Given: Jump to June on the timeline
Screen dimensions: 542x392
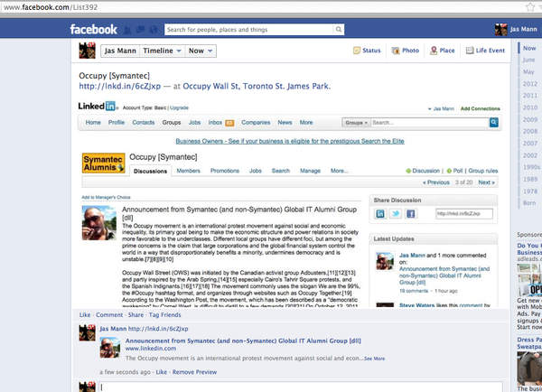Looking at the screenshot, I should [528, 60].
